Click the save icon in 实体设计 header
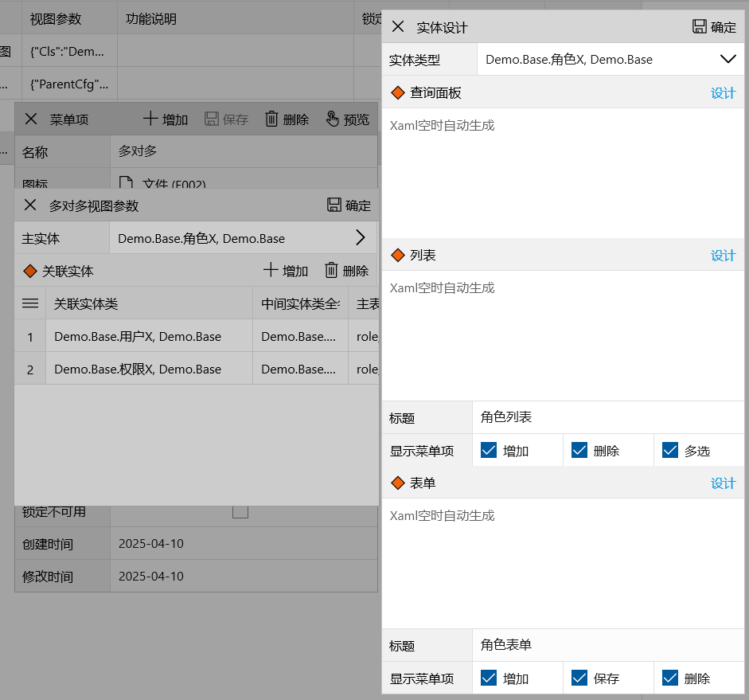Viewport: 749px width, 700px height. click(x=700, y=26)
